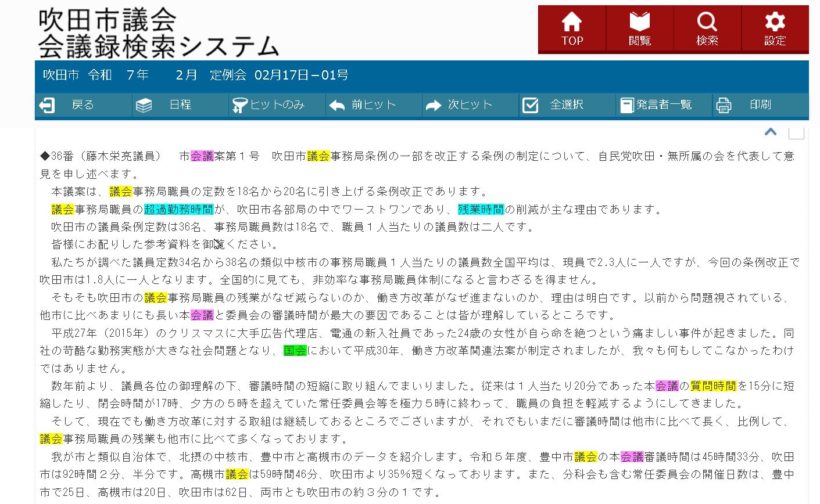
Task: Open the 閲覧 book icon
Action: pos(639,29)
